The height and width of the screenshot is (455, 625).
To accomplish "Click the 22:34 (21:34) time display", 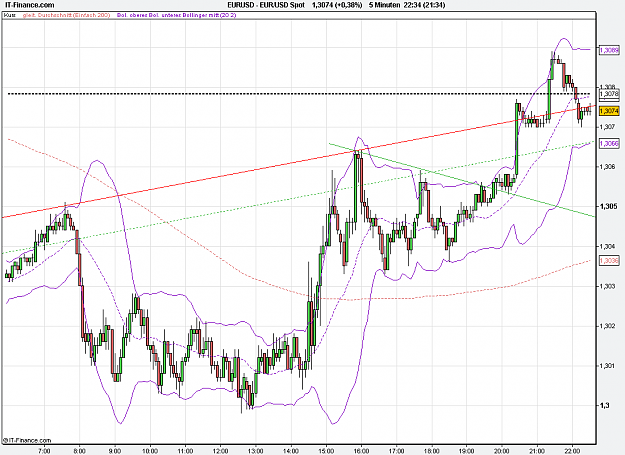I will [x=424, y=5].
